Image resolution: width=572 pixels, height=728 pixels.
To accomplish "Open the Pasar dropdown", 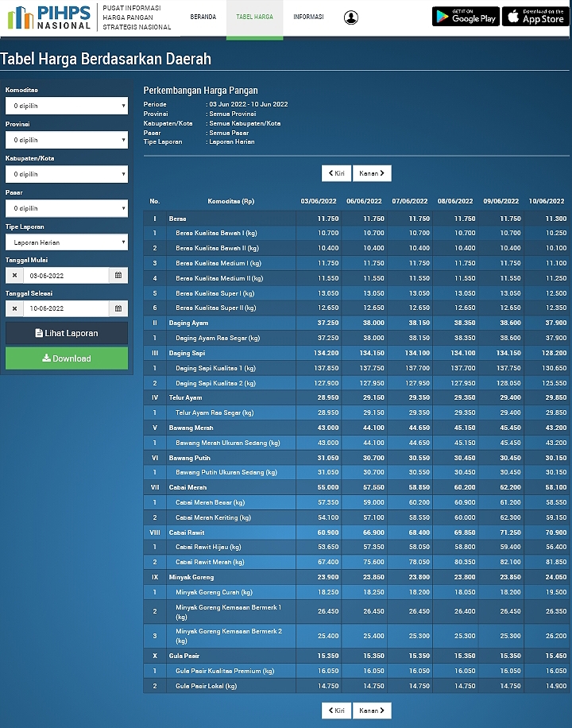I will click(x=67, y=208).
